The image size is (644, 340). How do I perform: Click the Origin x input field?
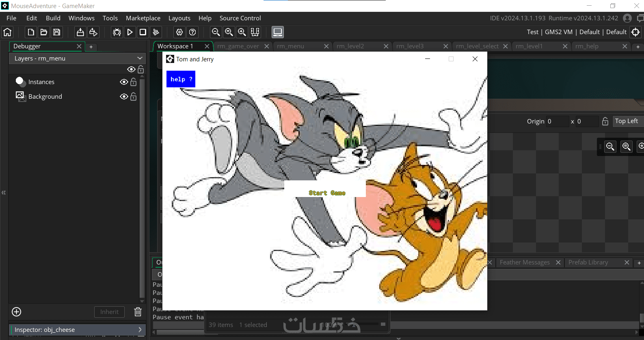tap(558, 121)
